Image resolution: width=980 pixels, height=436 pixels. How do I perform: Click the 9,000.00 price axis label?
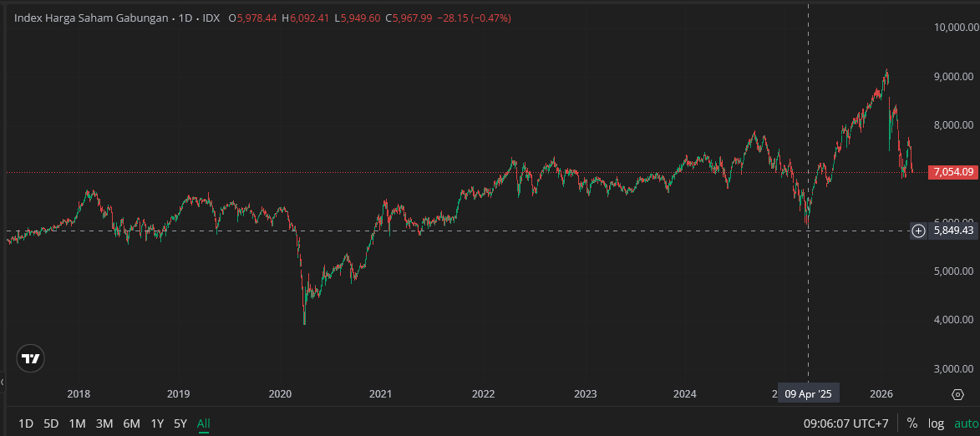click(x=954, y=76)
